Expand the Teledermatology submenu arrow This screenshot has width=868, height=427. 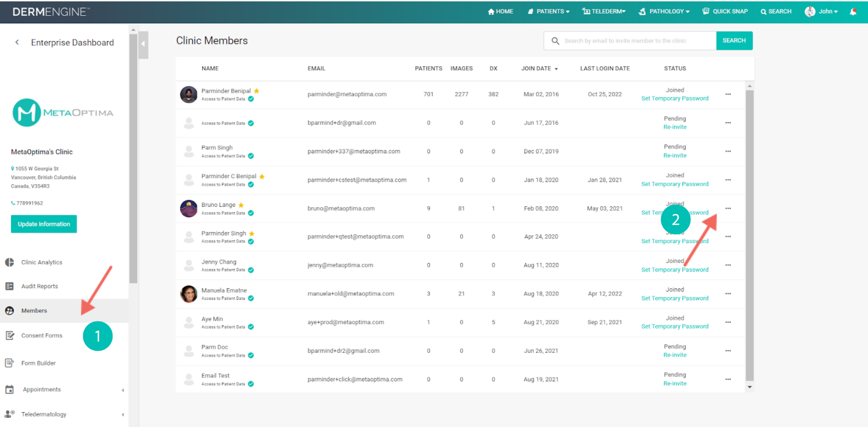(123, 415)
